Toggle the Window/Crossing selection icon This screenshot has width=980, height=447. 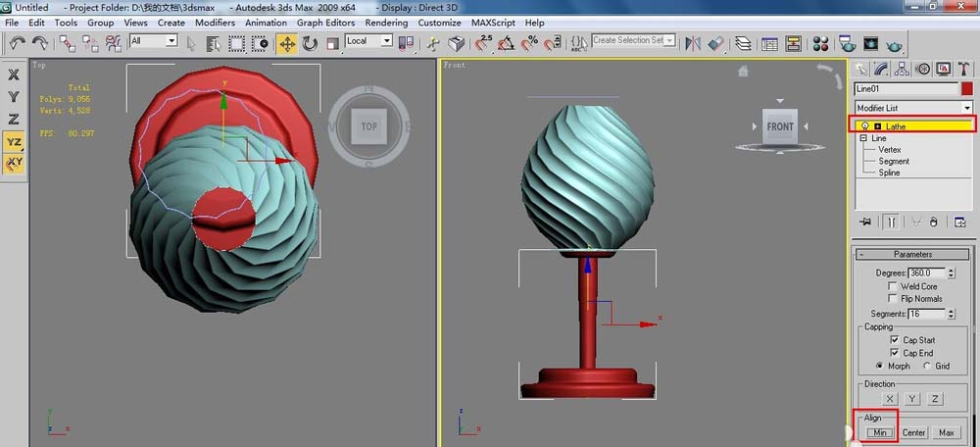pos(260,44)
